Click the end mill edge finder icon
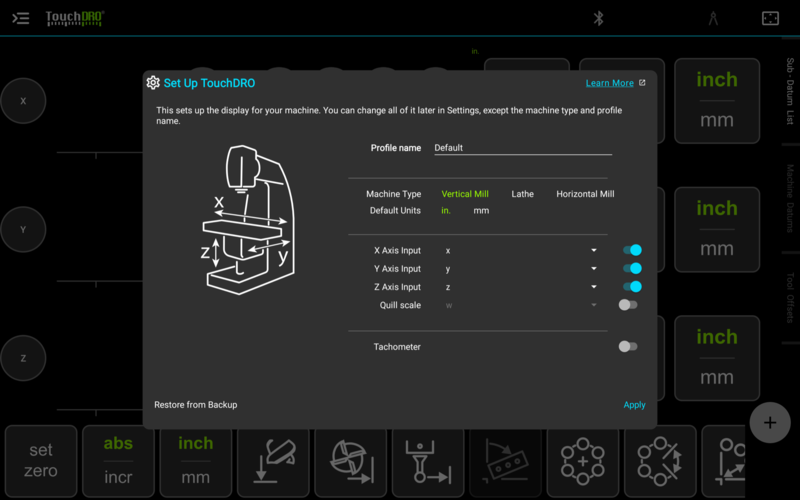800x500 pixels. 351,461
